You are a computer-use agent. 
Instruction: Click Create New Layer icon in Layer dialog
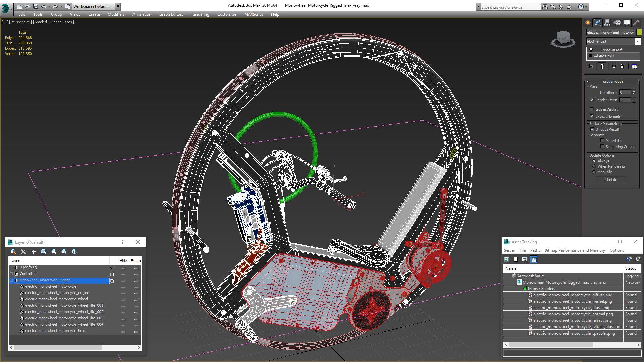click(x=13, y=252)
